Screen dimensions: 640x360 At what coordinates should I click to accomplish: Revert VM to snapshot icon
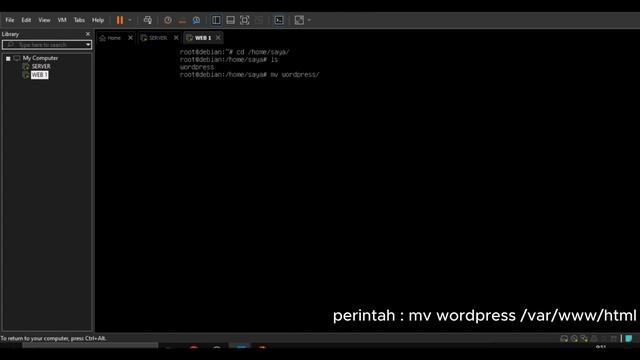182,20
